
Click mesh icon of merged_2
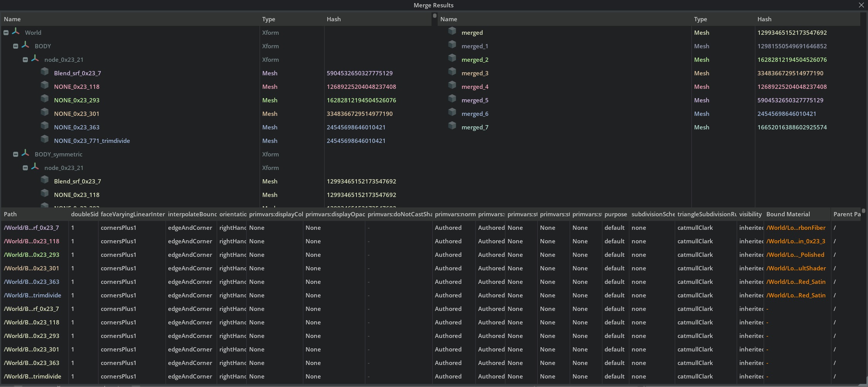[x=452, y=58]
